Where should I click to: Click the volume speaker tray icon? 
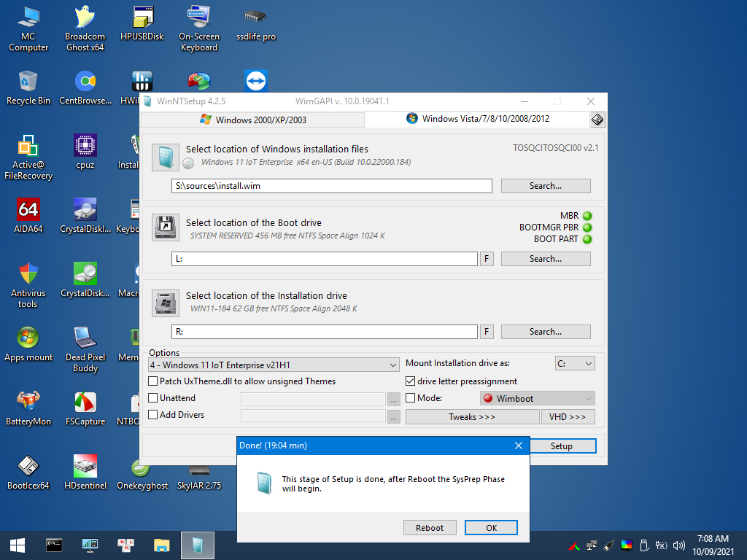(x=679, y=545)
